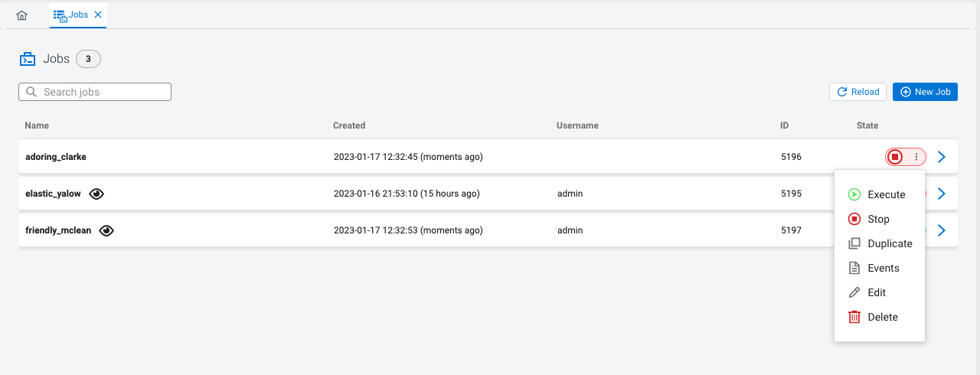Screen dimensions: 980x375
Task: Close the Jobs tab
Action: coord(98,15)
